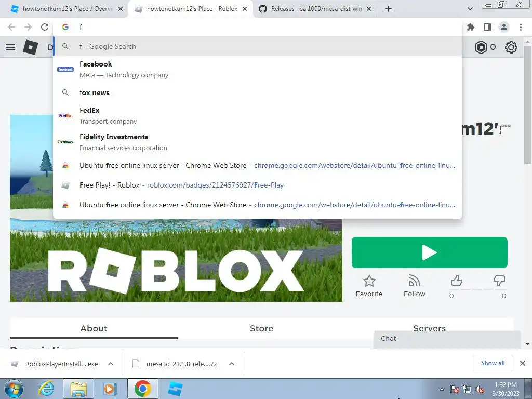Close the GitHub Releases tab
532x399 pixels.
pos(369,9)
